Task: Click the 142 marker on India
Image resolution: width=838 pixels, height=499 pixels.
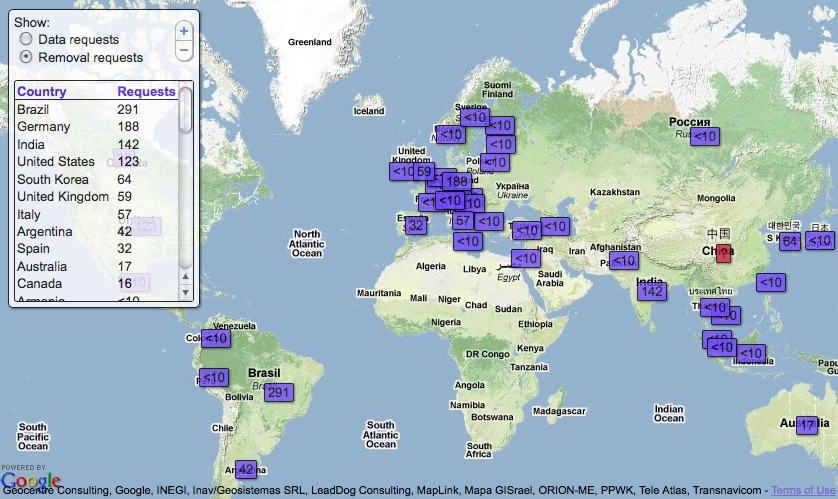Action: click(x=652, y=291)
